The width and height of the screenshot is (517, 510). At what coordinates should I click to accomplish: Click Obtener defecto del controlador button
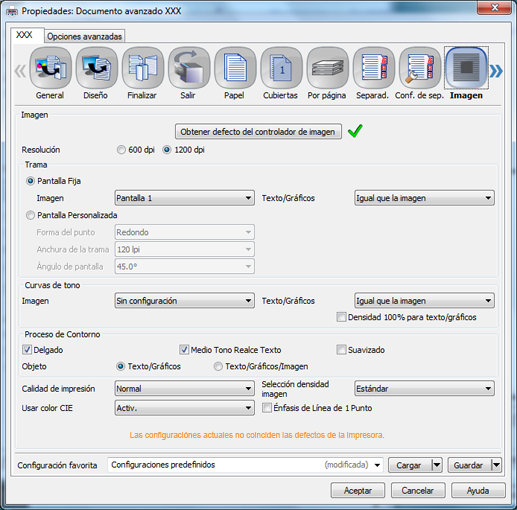pyautogui.click(x=258, y=132)
